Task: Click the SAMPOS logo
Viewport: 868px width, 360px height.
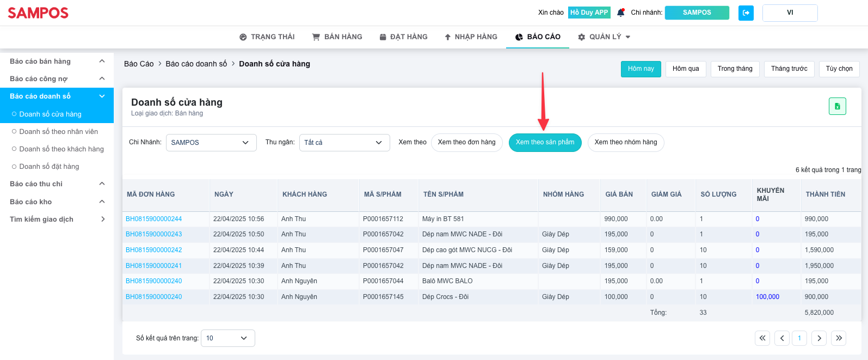Action: click(x=38, y=13)
